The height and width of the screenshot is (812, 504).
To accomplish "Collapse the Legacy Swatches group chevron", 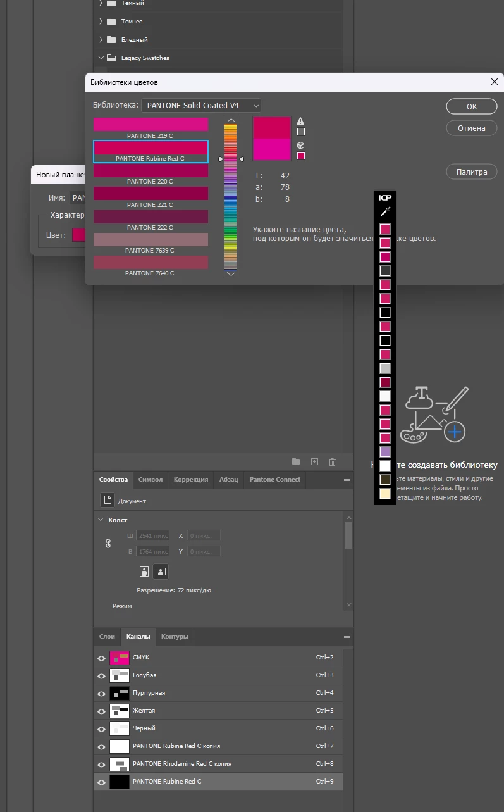I will click(101, 58).
